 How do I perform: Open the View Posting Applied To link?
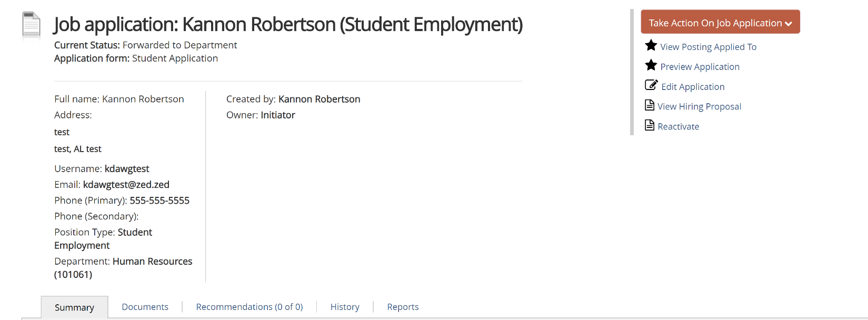[708, 47]
